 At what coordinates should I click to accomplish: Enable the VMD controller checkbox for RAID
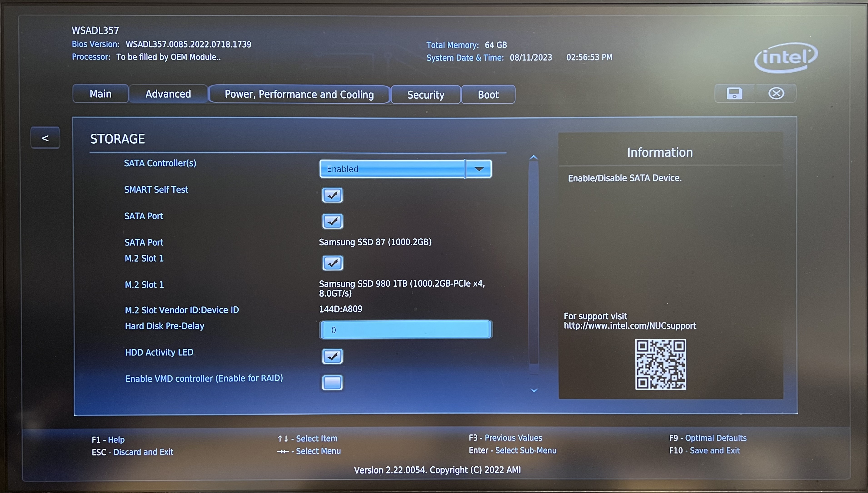point(332,383)
